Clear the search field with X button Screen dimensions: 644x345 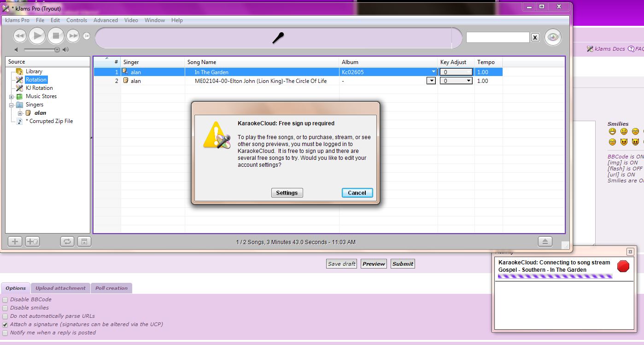[x=535, y=38]
